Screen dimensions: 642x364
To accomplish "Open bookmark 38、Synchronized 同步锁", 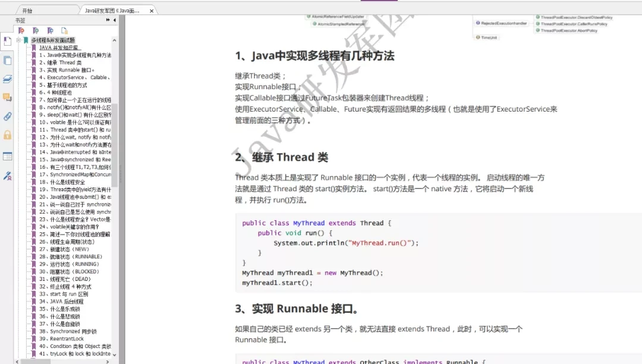I will point(68,331).
